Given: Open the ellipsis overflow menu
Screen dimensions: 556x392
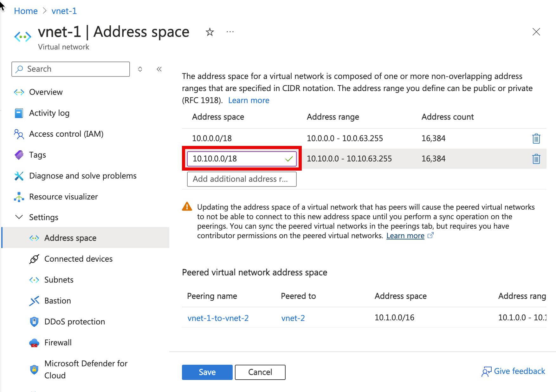Looking at the screenshot, I should 230,32.
